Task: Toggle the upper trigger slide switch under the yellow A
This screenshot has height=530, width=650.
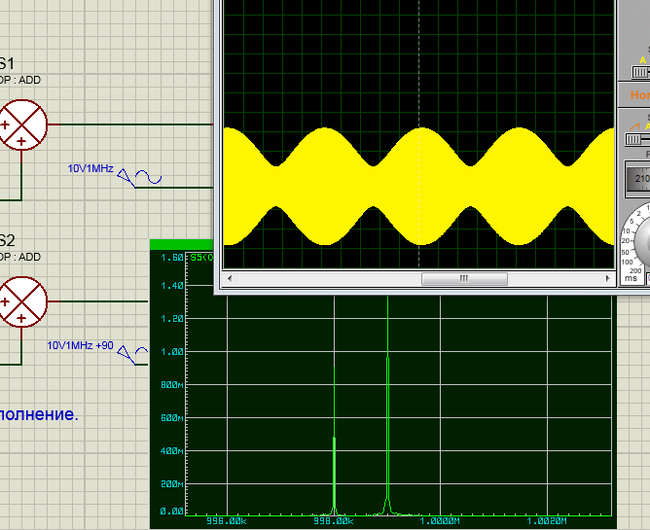Action: pyautogui.click(x=640, y=72)
